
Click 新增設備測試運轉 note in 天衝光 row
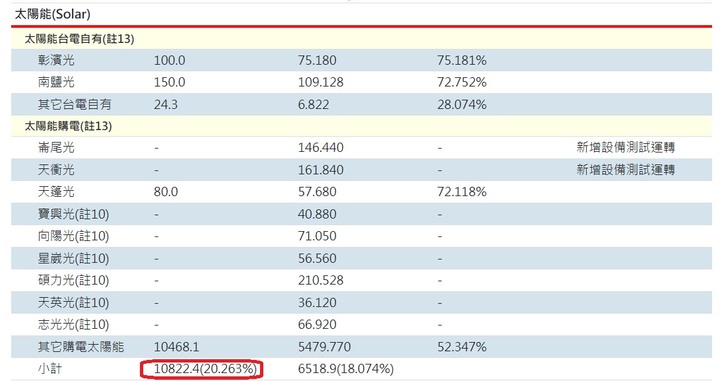click(x=625, y=169)
